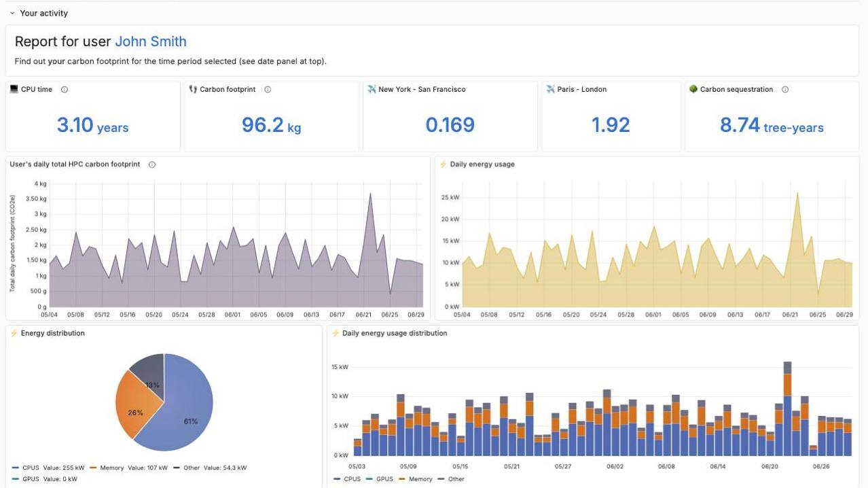Open the Paris - London panel title menu
This screenshot has height=488, width=868.
coord(582,90)
